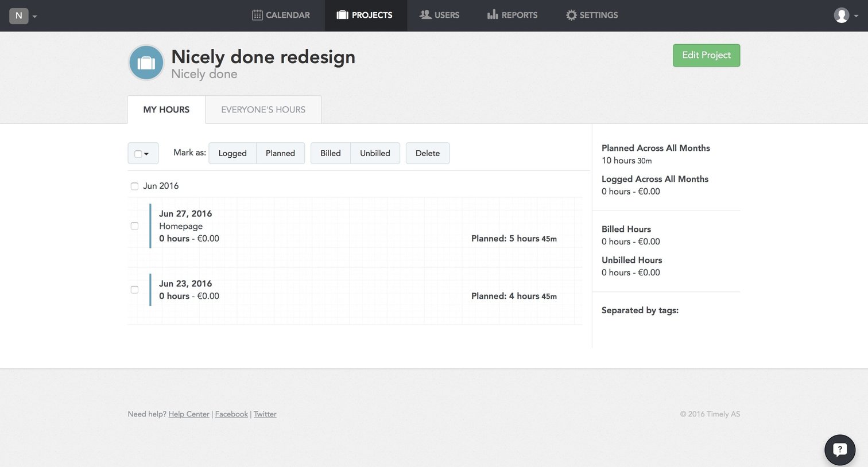The width and height of the screenshot is (868, 467).
Task: Open the Facebook footer link
Action: click(x=231, y=414)
